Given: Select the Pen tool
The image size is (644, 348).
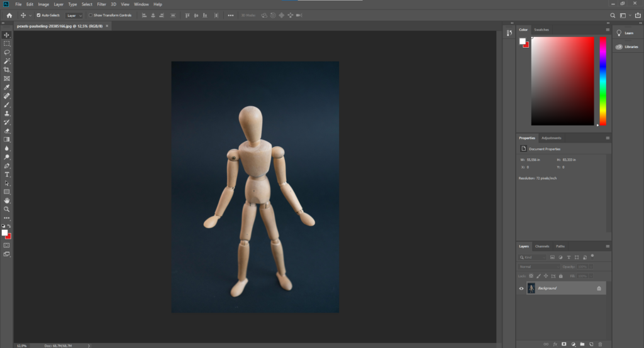Looking at the screenshot, I should pos(6,166).
